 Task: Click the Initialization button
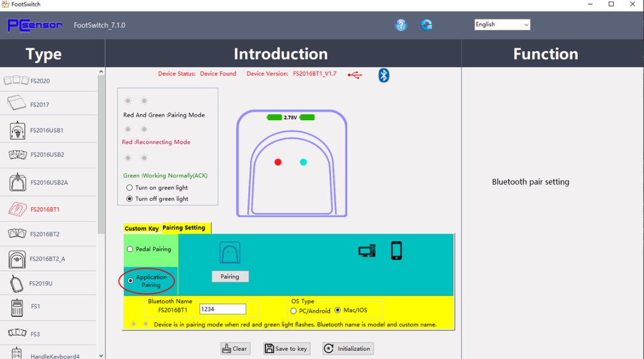pyautogui.click(x=348, y=349)
